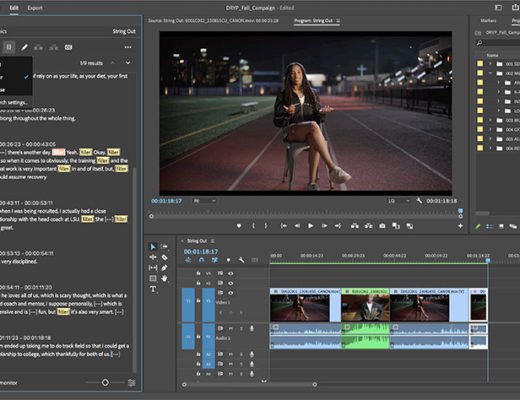
Task: Click the search magnifier in Project panel
Action: pyautogui.click(x=479, y=43)
